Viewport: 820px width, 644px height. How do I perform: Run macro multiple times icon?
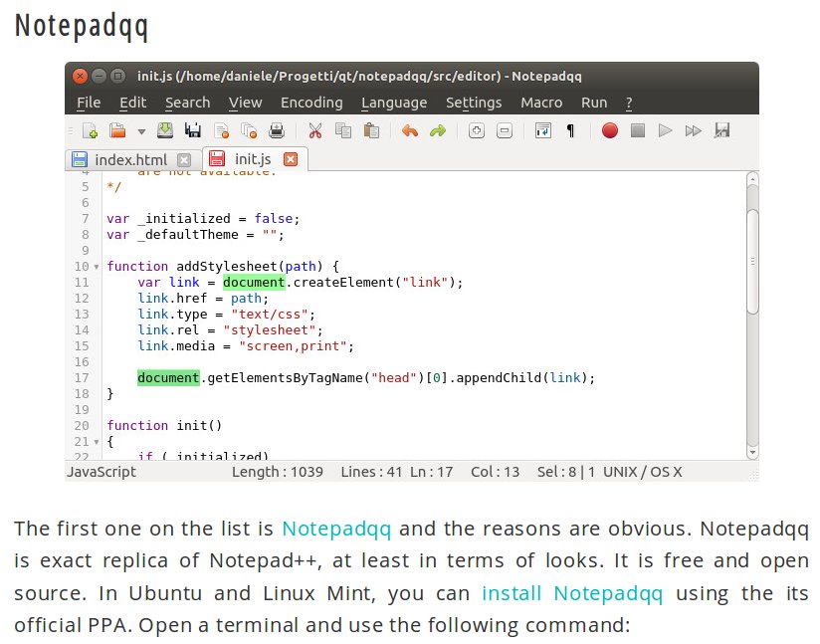click(693, 130)
